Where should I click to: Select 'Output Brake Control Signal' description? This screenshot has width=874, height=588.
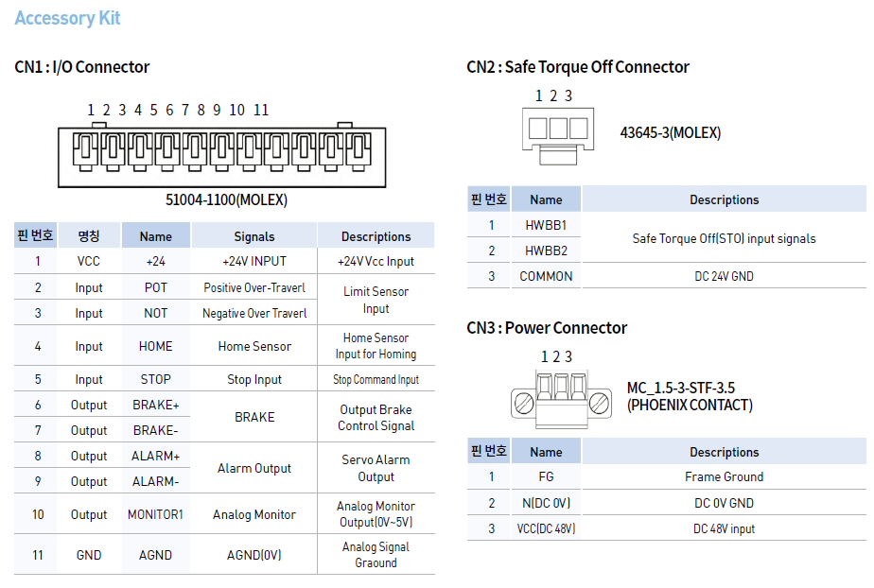click(376, 417)
